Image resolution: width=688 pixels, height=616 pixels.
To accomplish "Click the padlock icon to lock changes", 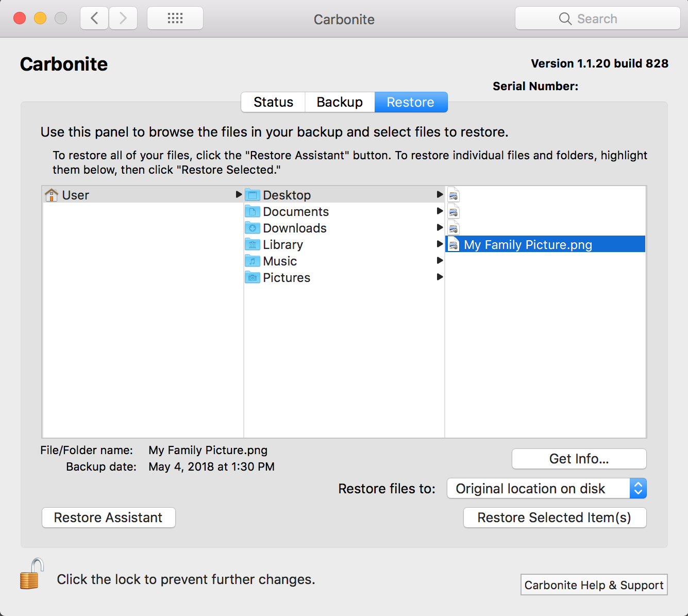I will (x=31, y=574).
